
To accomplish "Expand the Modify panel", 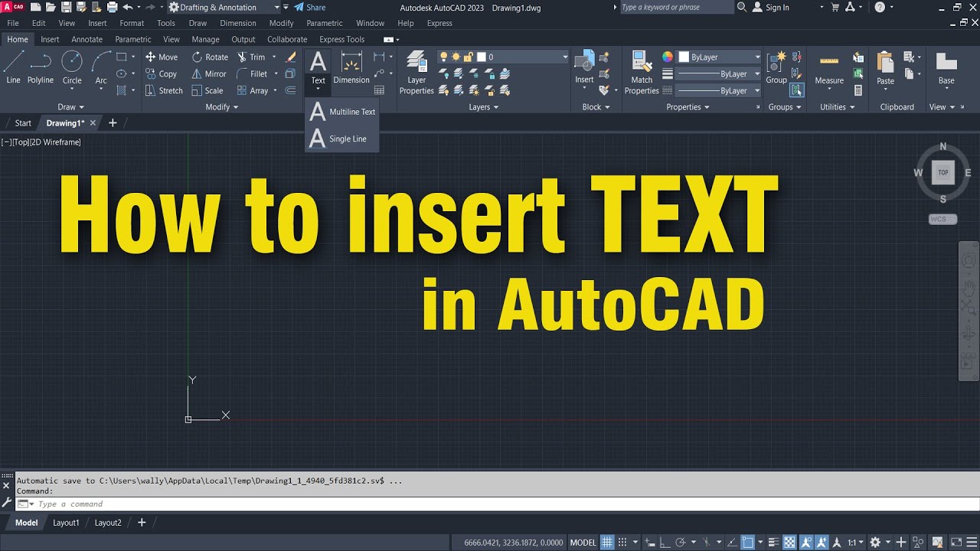I will point(221,107).
